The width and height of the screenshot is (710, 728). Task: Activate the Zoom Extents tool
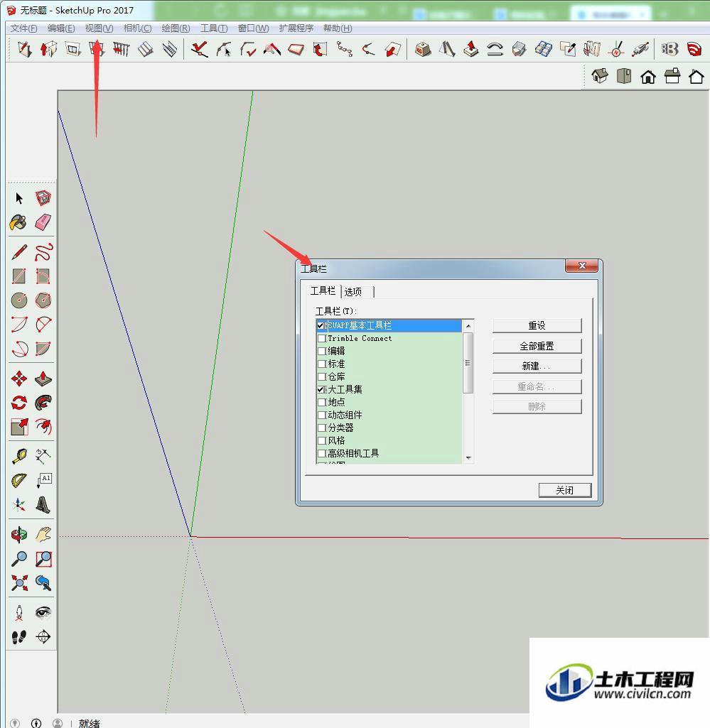point(19,582)
